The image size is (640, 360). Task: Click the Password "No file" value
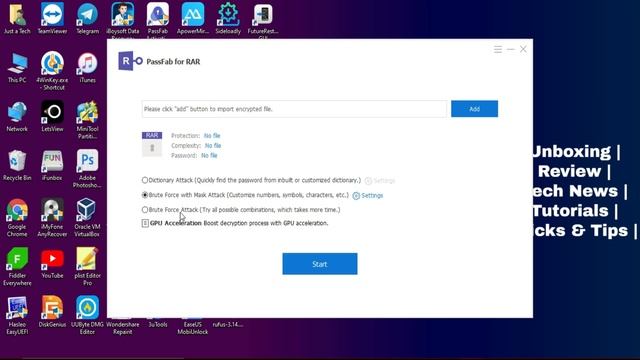tap(209, 156)
